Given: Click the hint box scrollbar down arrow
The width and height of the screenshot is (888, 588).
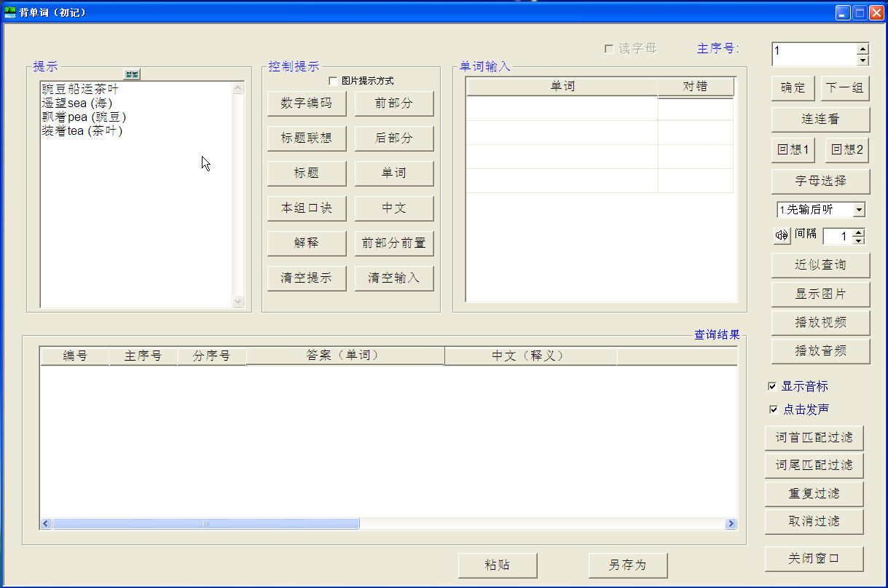Looking at the screenshot, I should click(x=237, y=301).
